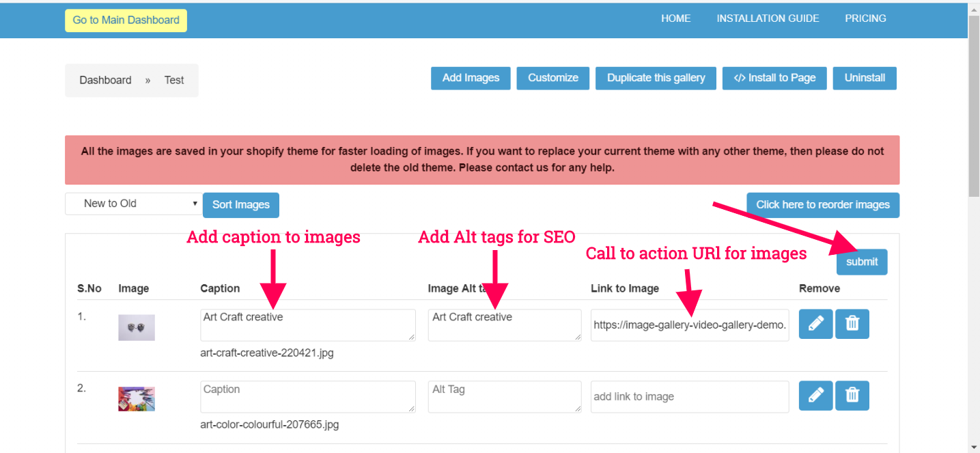Click Install to Page button
The width and height of the screenshot is (980, 453).
click(774, 78)
